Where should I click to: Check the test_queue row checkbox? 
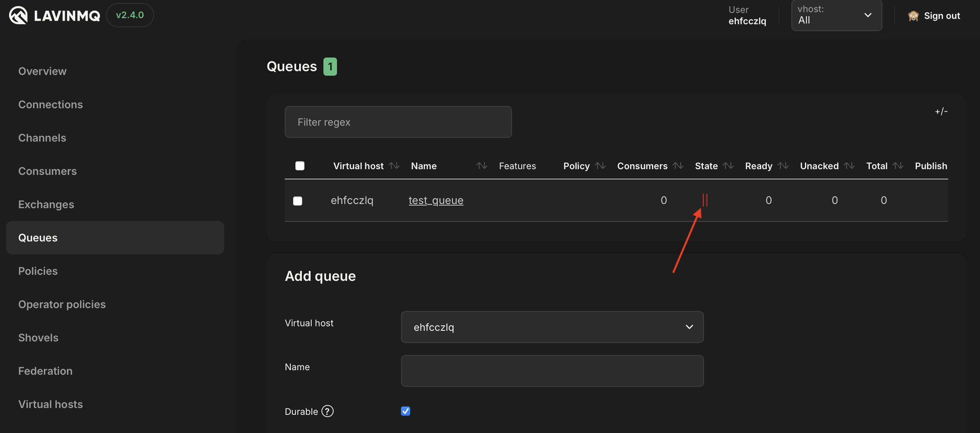pos(298,201)
